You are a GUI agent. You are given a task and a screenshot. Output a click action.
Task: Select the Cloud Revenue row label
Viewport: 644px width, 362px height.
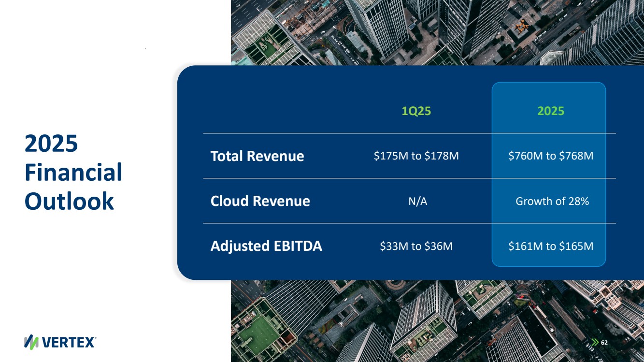click(260, 201)
